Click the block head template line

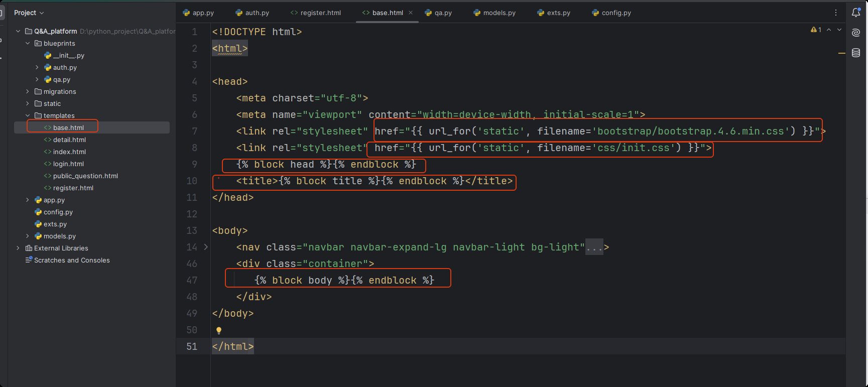(326, 164)
